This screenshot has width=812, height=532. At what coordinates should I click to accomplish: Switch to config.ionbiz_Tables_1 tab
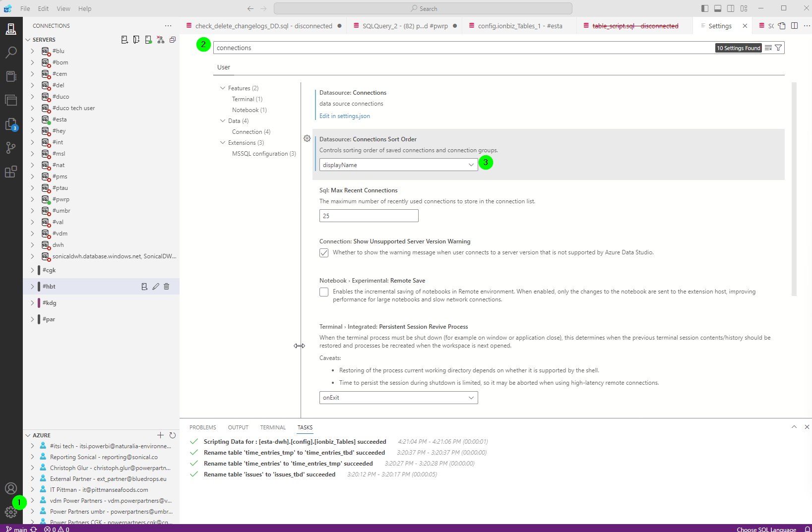point(520,26)
